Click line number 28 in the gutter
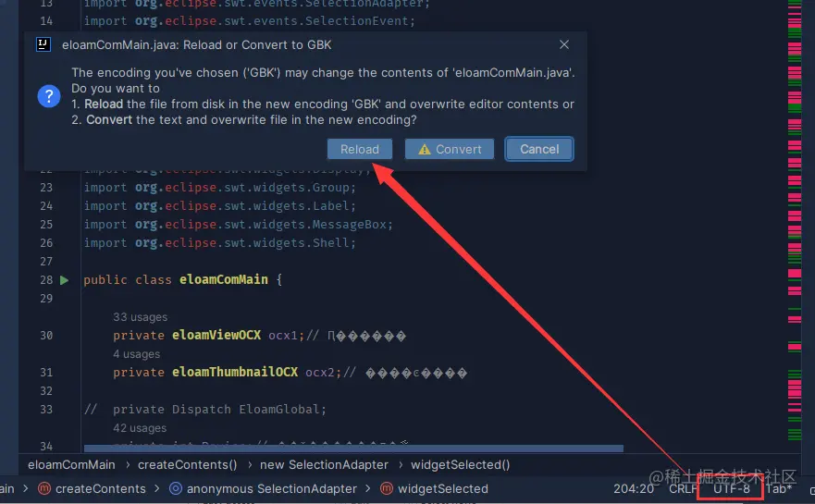 46,280
